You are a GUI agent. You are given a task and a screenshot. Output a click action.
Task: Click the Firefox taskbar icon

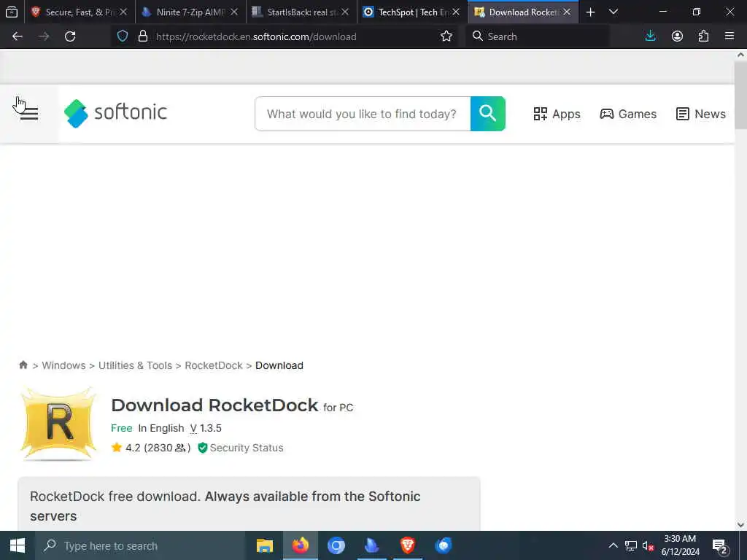[300, 545]
